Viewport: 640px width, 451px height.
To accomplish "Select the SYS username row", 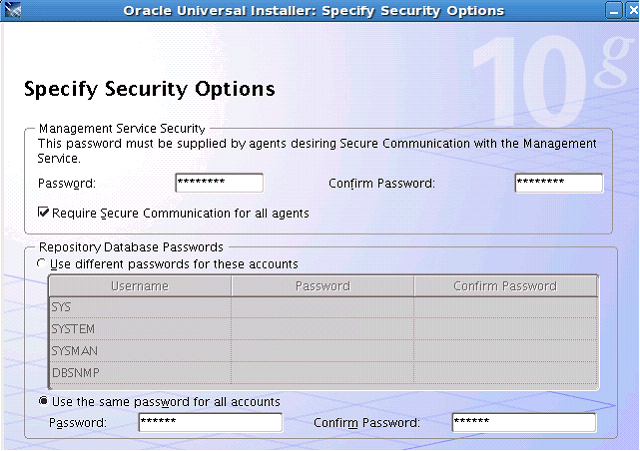I will pyautogui.click(x=139, y=307).
